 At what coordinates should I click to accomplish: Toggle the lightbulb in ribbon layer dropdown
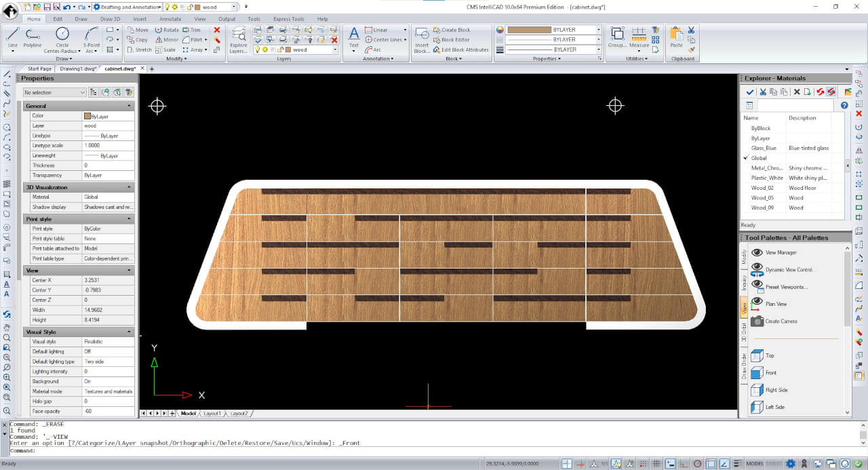point(259,50)
